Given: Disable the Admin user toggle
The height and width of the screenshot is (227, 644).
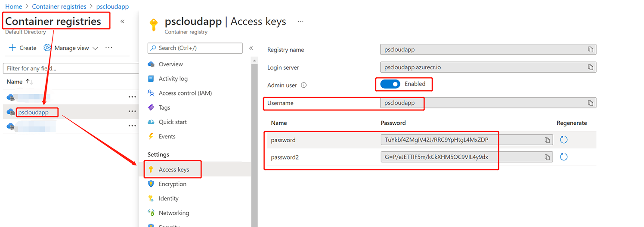Looking at the screenshot, I should point(390,84).
